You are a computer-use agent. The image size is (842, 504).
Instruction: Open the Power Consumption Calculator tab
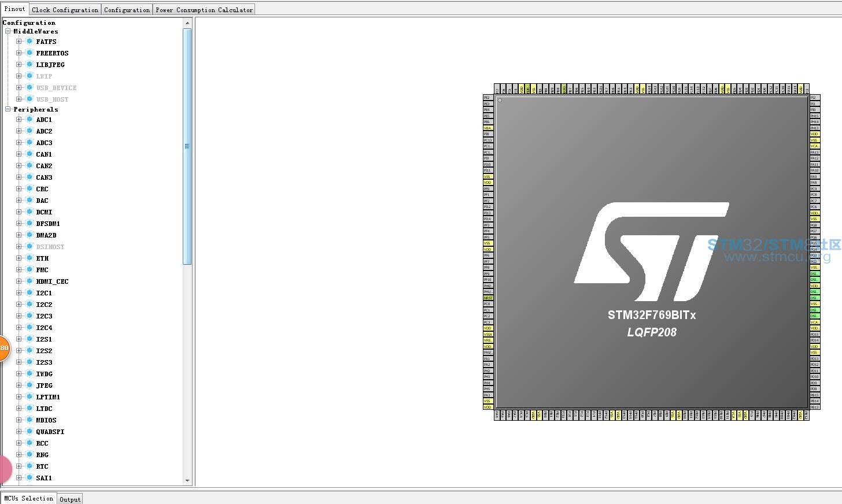[204, 10]
